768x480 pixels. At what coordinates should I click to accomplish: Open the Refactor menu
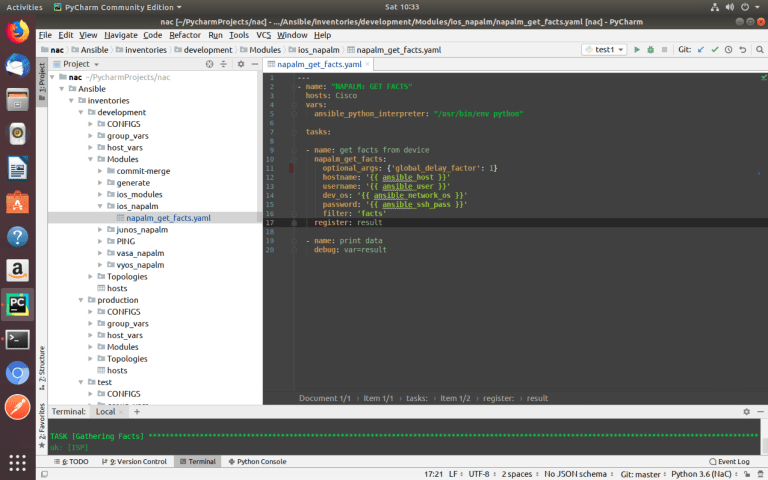(x=185, y=35)
